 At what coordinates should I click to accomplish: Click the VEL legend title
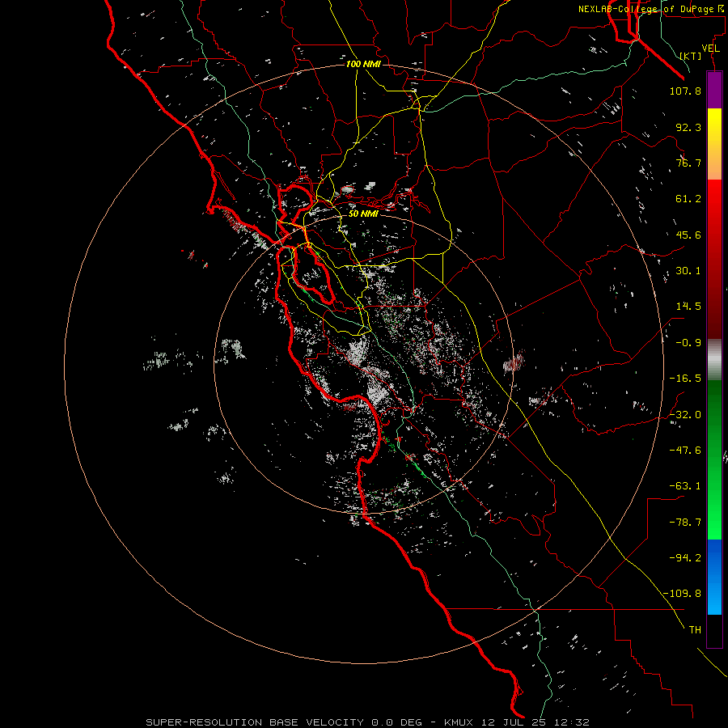(x=710, y=49)
